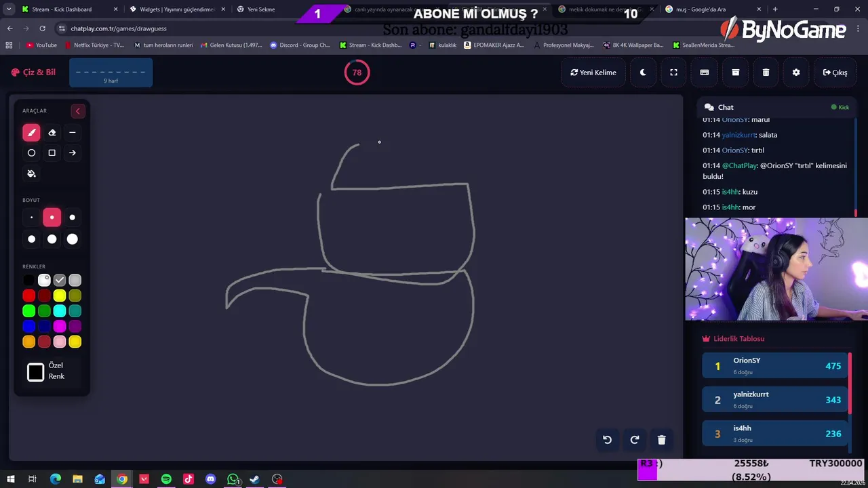Click the Çiz & Bil logo
Viewport: 868px width, 488px height.
click(33, 73)
